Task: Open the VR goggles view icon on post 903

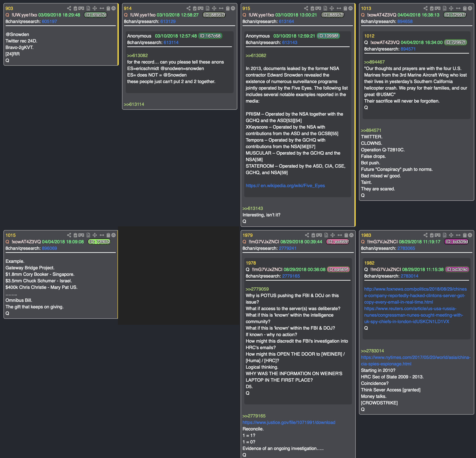Action: pos(81,8)
